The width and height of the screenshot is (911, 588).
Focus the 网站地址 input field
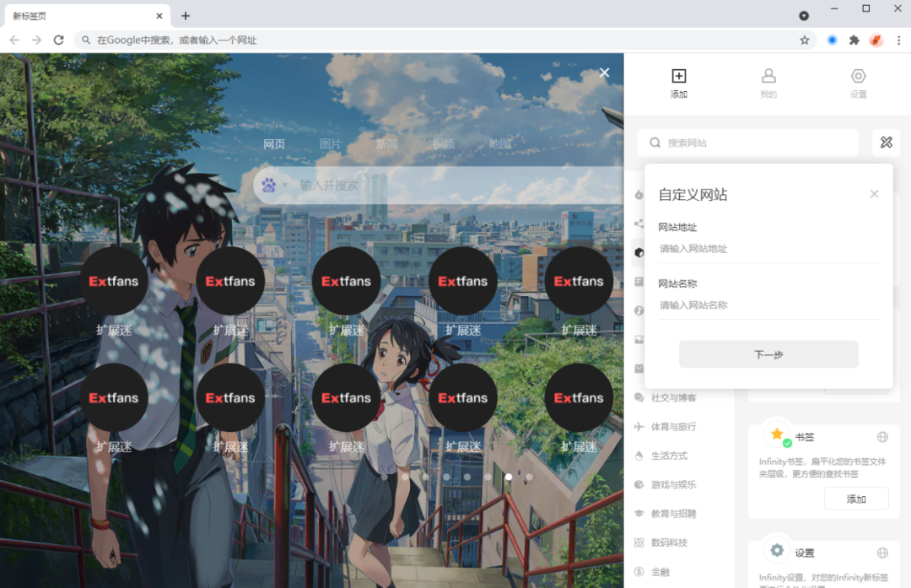tap(768, 249)
